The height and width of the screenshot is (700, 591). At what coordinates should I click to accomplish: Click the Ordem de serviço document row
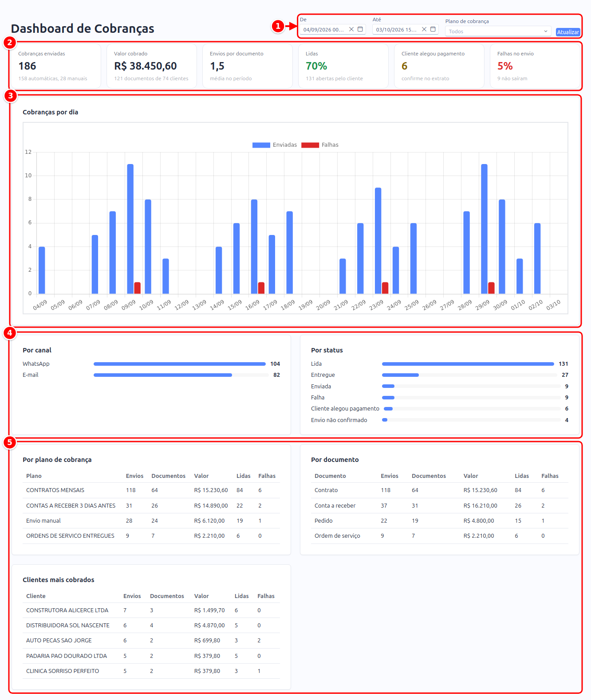coord(440,536)
